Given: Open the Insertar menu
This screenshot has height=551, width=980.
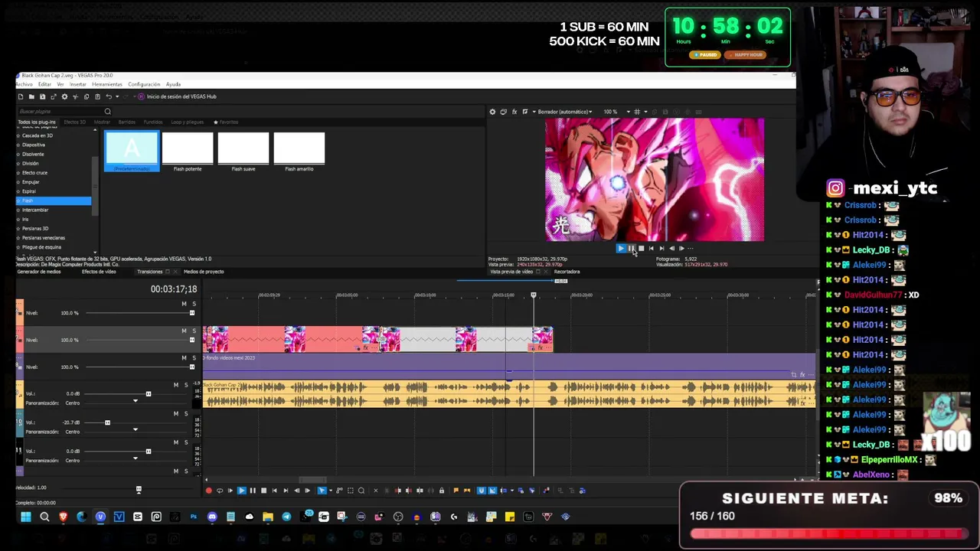Looking at the screenshot, I should click(x=78, y=84).
